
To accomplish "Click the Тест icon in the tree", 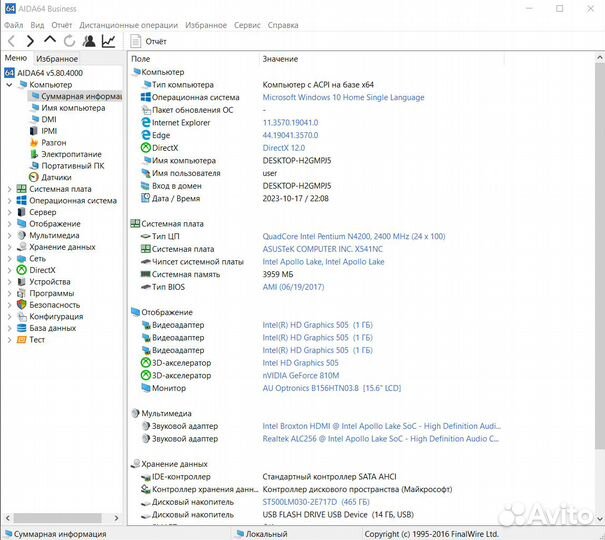I will [22, 340].
